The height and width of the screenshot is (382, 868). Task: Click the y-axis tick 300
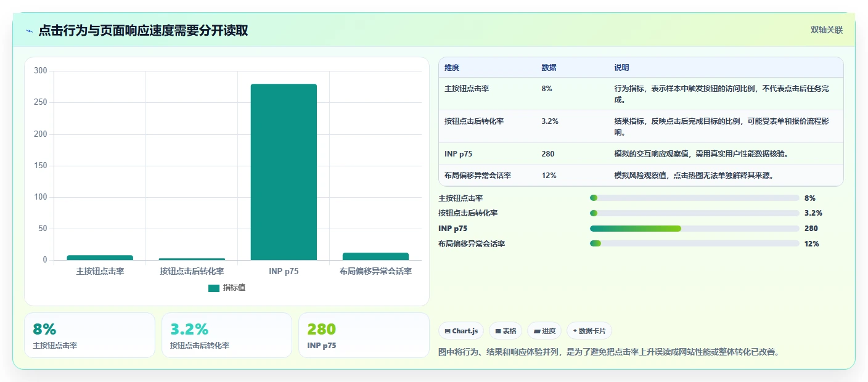point(41,71)
